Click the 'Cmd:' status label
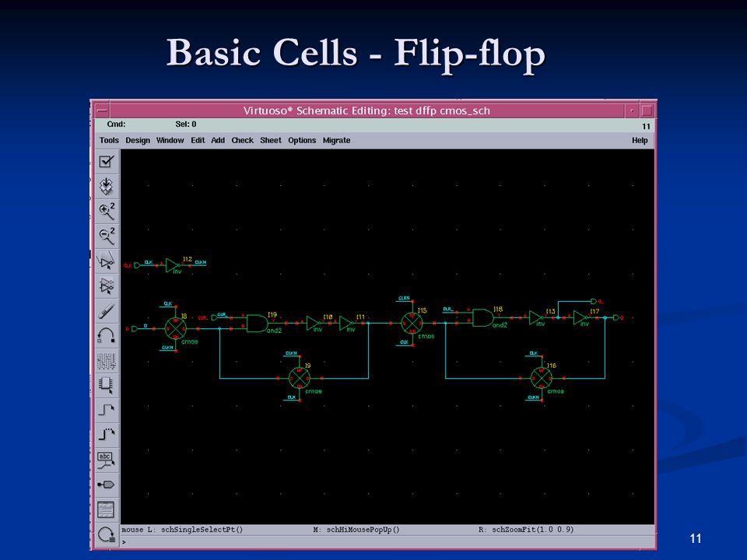This screenshot has width=747, height=560. pyautogui.click(x=116, y=124)
